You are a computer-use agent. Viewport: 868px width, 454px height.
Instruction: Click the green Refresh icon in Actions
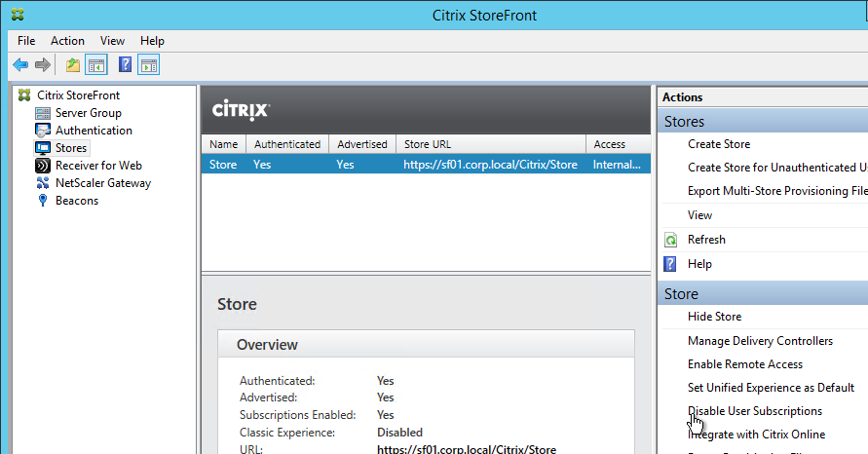click(x=670, y=240)
